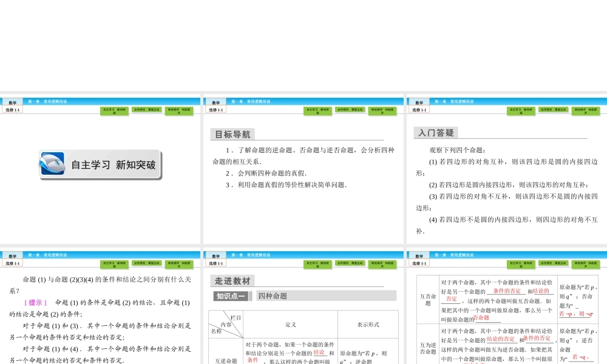Screen dimensions: 607x364
Task: Click 高效测评 知能提升 button on slide two
Action: 382,111
